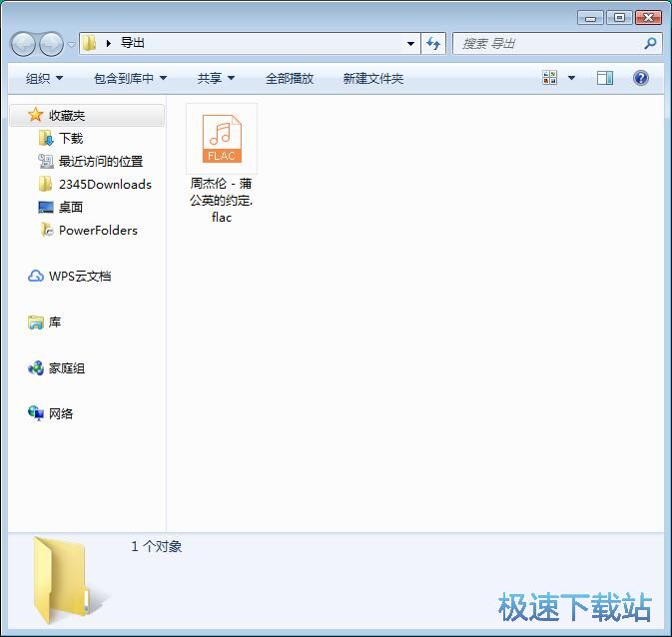Open 最近访问的位置

[100, 161]
